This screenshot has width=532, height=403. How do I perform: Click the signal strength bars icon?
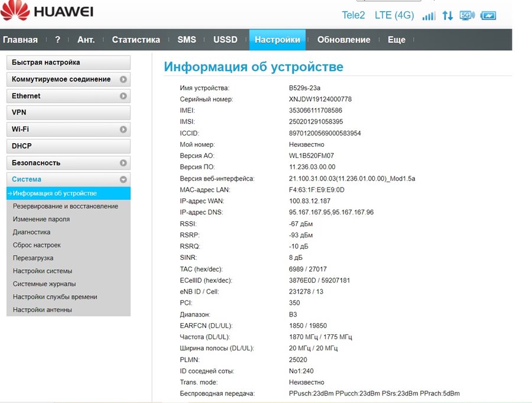[x=429, y=15]
